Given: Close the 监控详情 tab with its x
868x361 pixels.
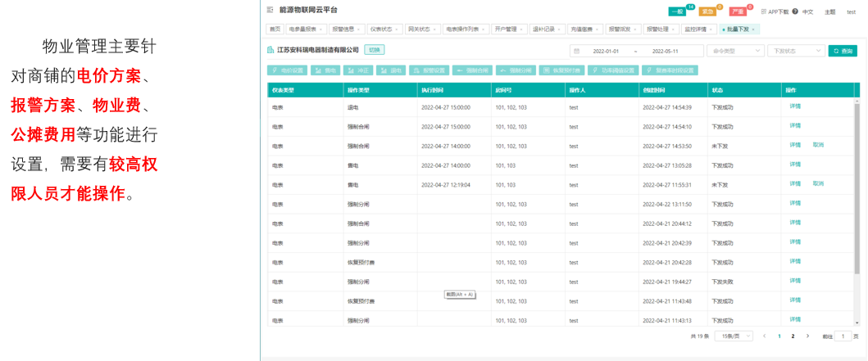Looking at the screenshot, I should point(711,29).
